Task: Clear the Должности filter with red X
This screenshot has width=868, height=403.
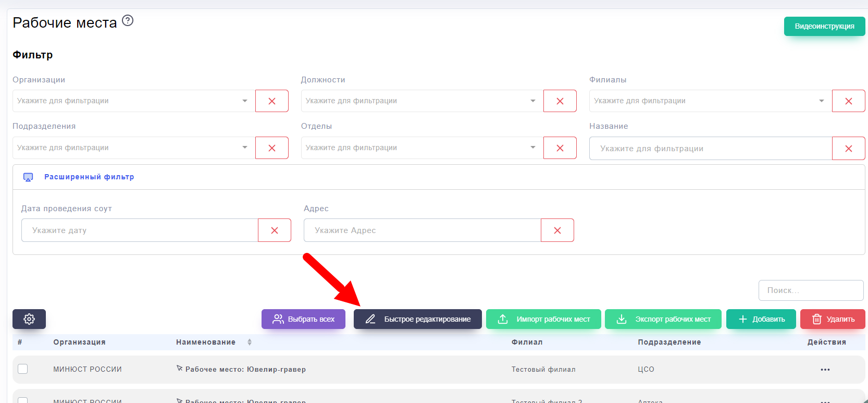Action: pyautogui.click(x=560, y=101)
